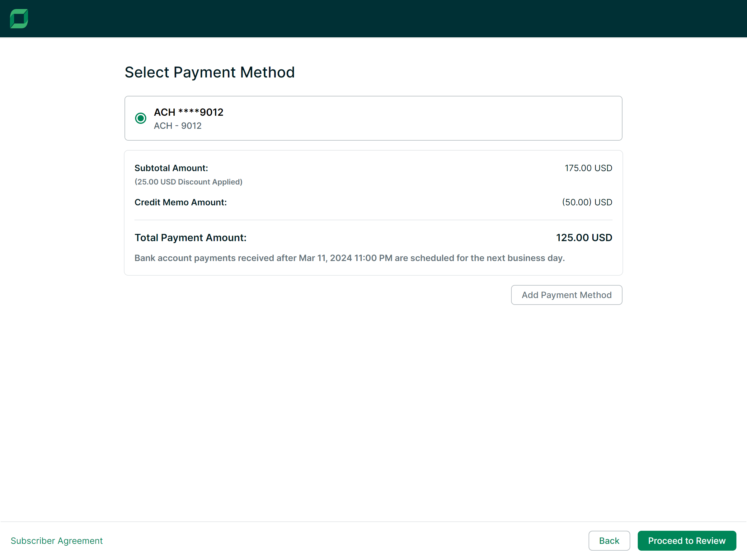
Task: Click the ACH - 9012 subtitle text
Action: click(x=178, y=126)
